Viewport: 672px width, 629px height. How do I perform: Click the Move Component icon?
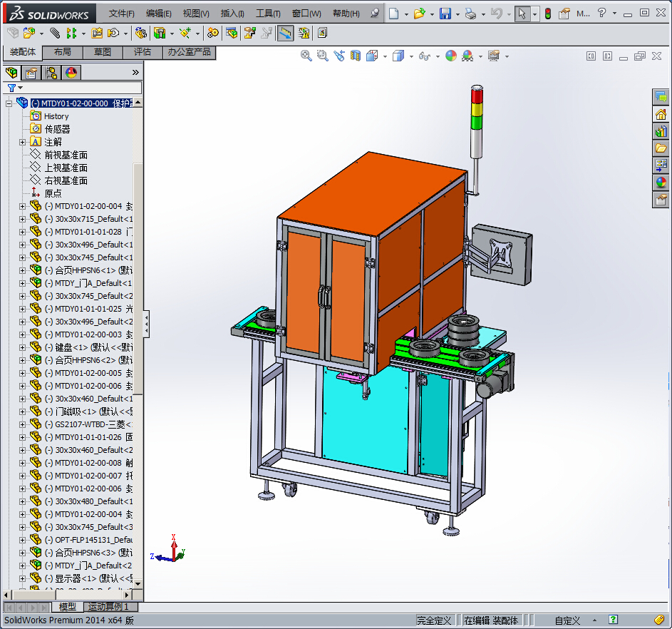(x=113, y=33)
